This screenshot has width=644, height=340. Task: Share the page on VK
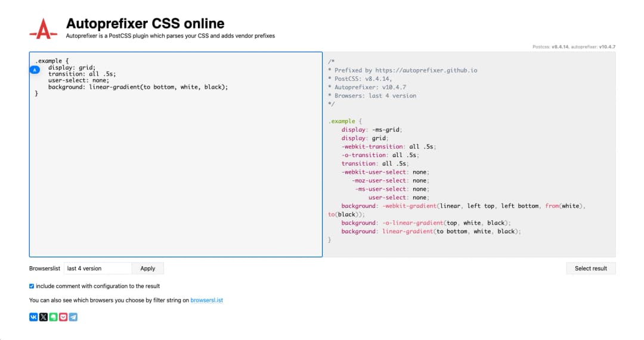(x=33, y=317)
